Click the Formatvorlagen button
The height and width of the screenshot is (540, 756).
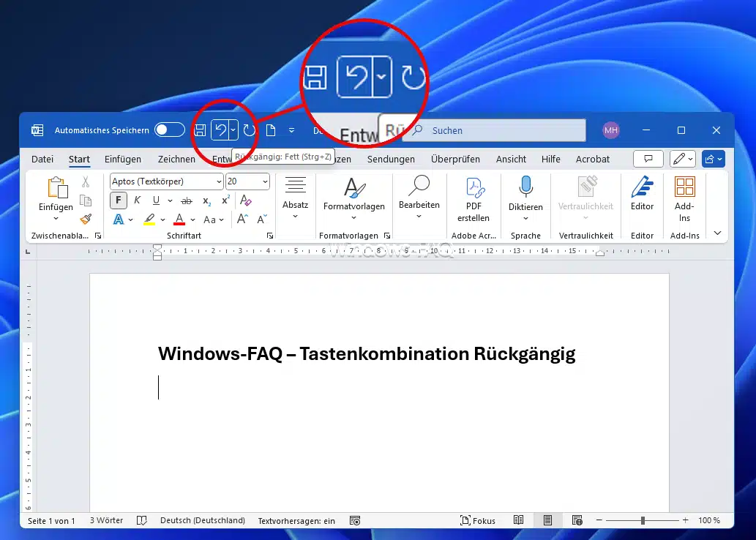coord(354,196)
